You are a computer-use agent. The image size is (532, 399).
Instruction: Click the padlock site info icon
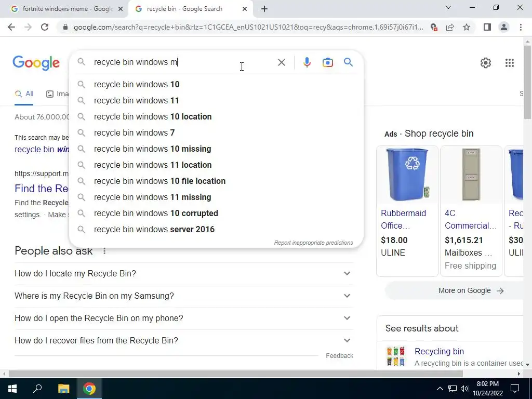point(65,27)
